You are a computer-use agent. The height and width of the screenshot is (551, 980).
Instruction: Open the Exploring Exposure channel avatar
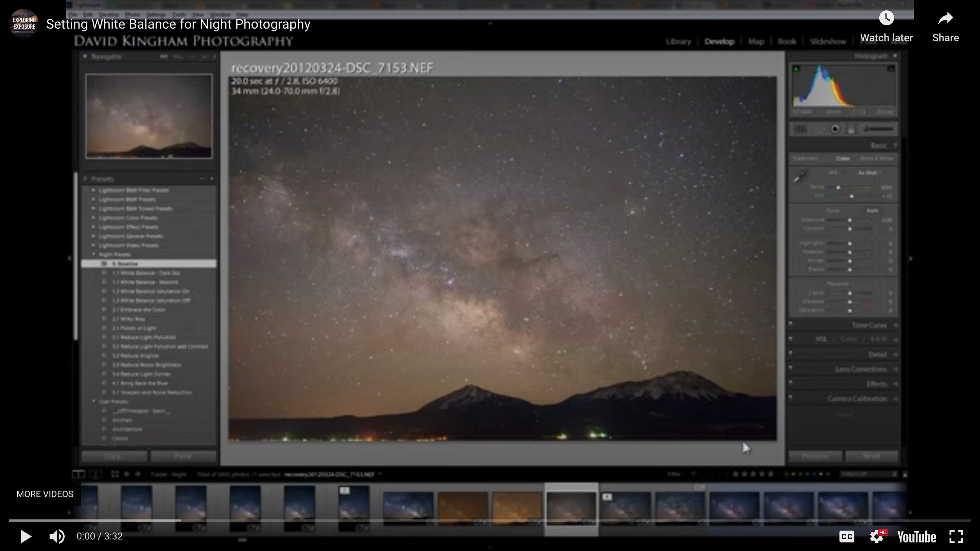point(23,23)
